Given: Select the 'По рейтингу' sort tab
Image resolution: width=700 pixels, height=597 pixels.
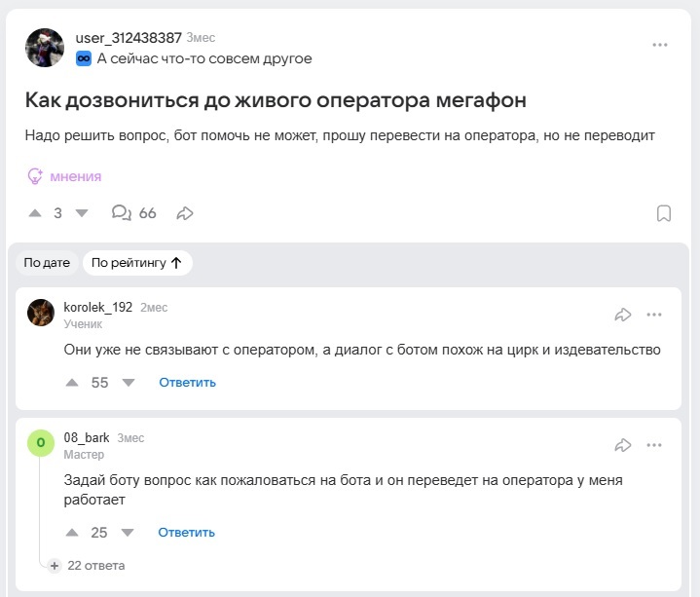Looking at the screenshot, I should pyautogui.click(x=137, y=263).
